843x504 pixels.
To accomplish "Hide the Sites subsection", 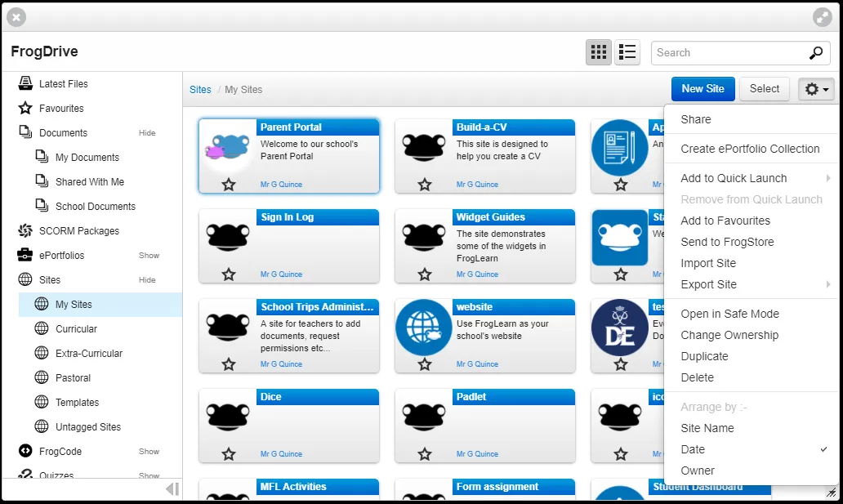I will click(147, 279).
